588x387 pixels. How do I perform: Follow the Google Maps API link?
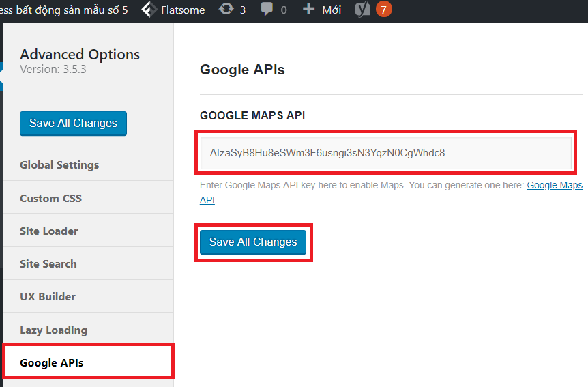pos(555,185)
